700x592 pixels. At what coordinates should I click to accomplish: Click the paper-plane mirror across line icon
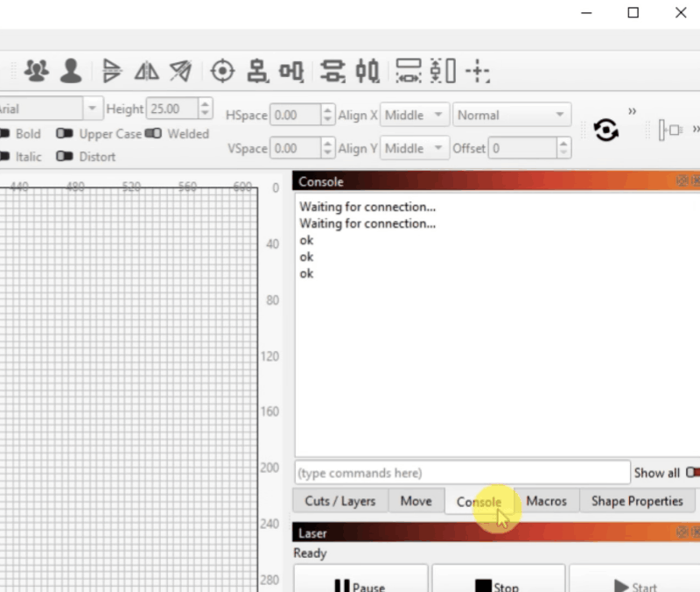pos(180,71)
